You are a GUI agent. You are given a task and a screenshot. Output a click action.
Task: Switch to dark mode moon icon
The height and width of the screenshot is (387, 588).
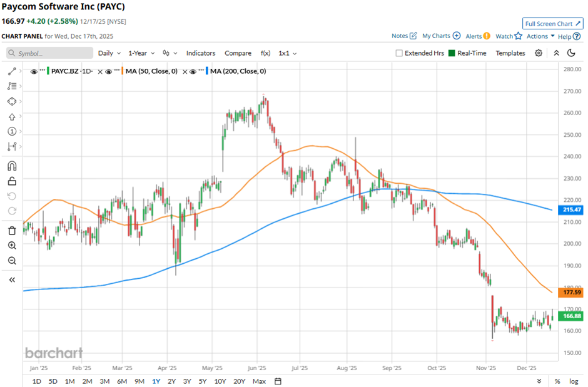point(570,53)
